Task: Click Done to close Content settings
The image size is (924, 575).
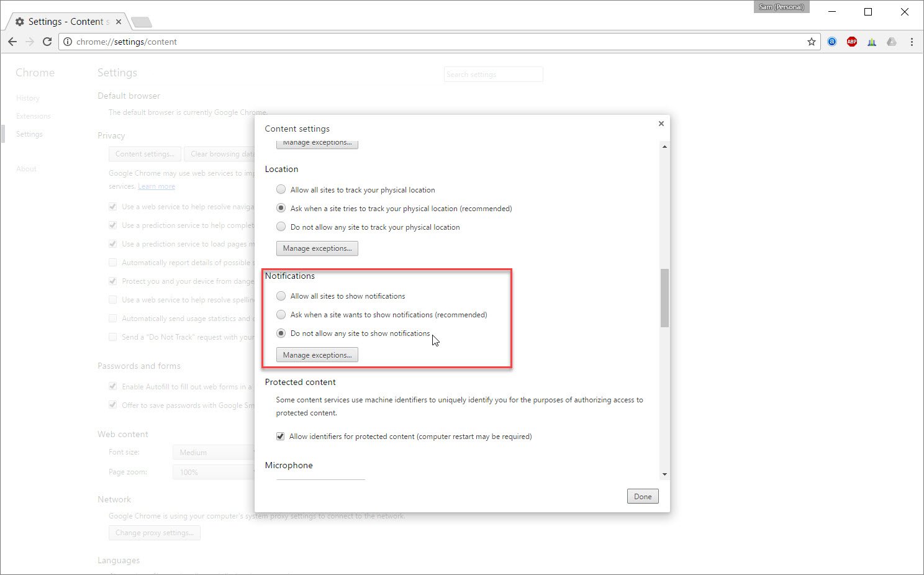Action: pos(643,496)
